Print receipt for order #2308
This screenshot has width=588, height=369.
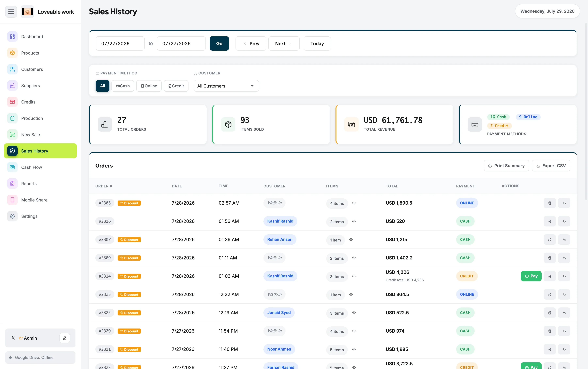(550, 203)
